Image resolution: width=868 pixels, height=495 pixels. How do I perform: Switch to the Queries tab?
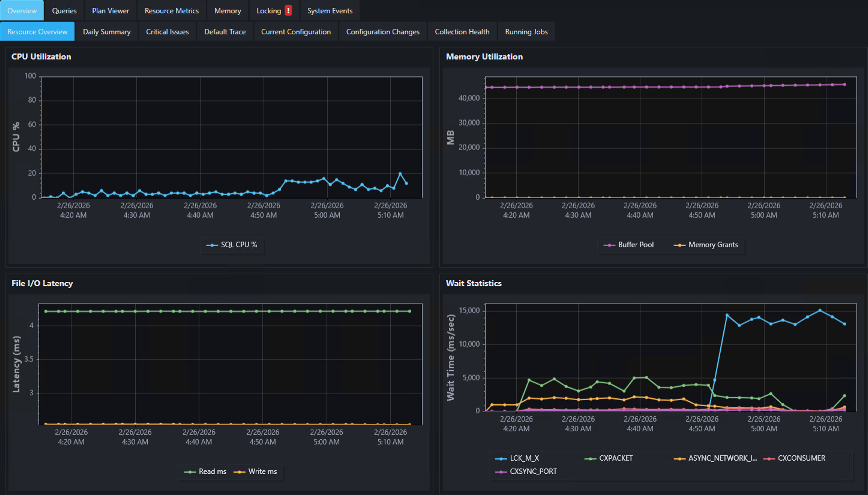64,10
